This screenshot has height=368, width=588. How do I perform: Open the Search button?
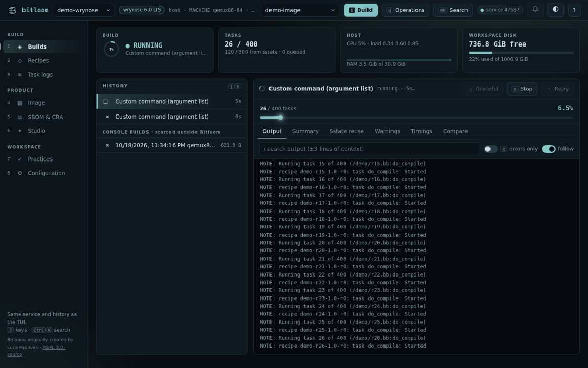click(453, 10)
